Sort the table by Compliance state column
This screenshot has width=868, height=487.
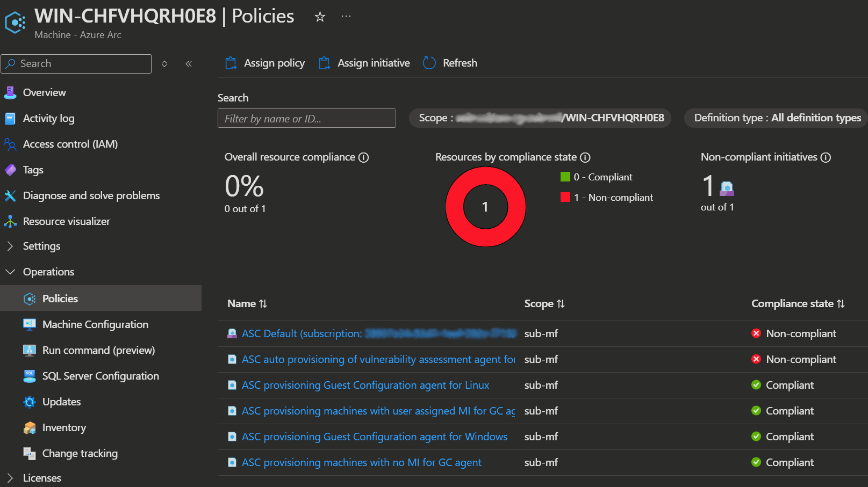point(798,303)
